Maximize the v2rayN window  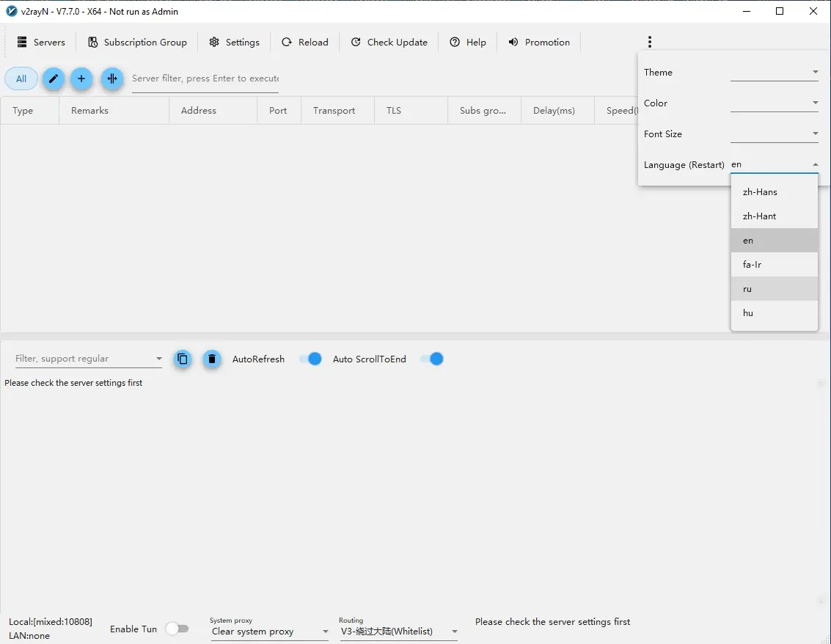pos(780,11)
